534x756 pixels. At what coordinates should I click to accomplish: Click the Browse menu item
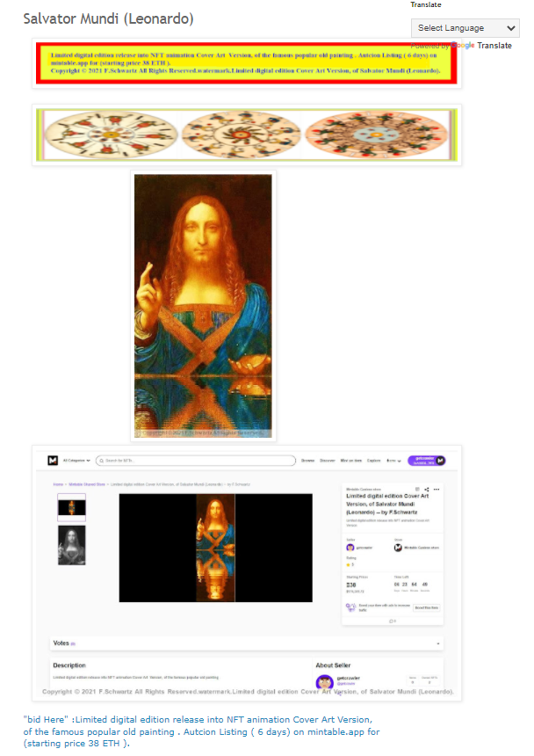(307, 461)
